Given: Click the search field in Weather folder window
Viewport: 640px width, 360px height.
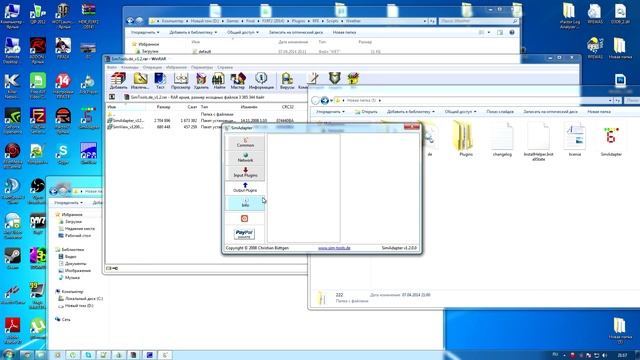Looking at the screenshot, I should (x=479, y=21).
